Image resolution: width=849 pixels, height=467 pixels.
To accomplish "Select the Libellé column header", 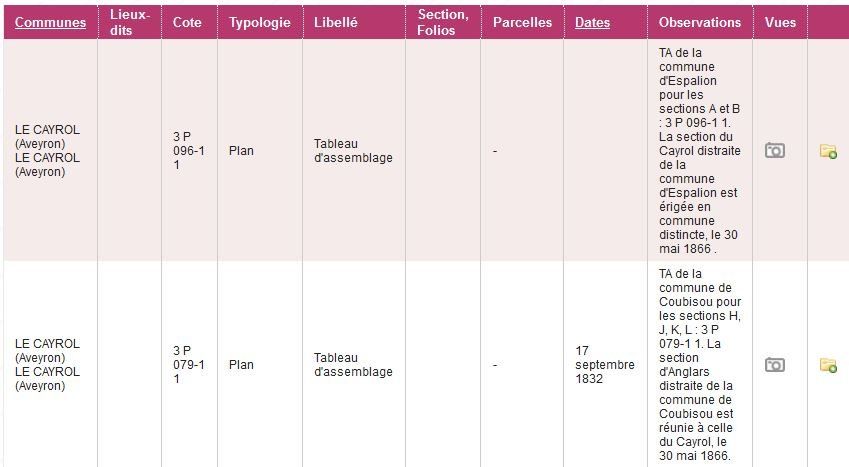I will (x=335, y=22).
